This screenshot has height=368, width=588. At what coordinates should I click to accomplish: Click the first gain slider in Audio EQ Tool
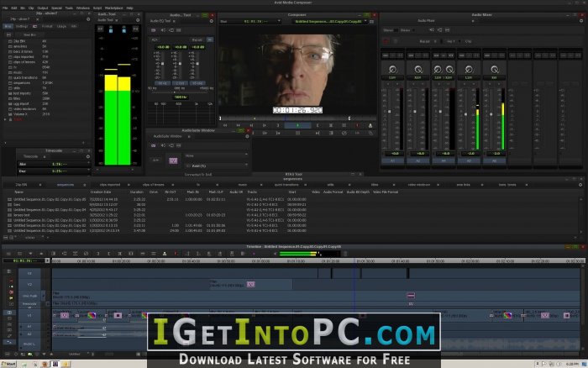click(162, 64)
